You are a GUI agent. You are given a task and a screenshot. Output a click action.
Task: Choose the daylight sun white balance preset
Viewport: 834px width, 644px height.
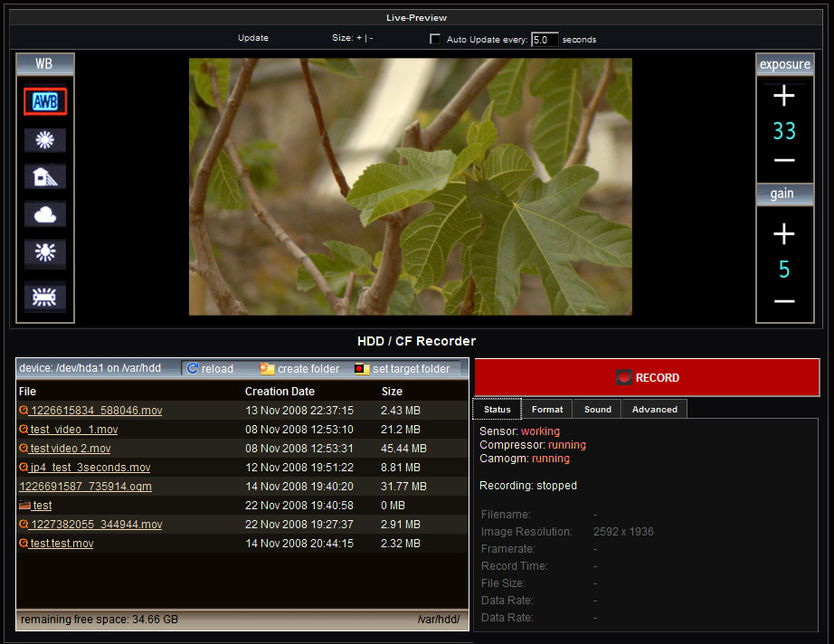pos(45,140)
